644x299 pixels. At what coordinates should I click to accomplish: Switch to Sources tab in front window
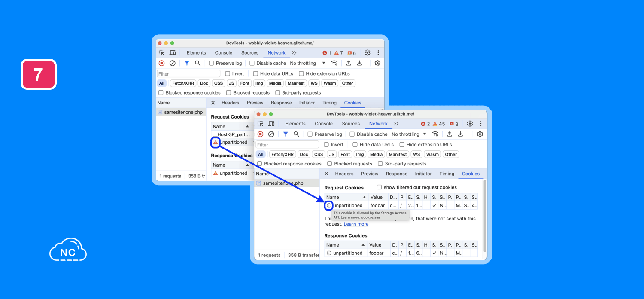point(351,124)
